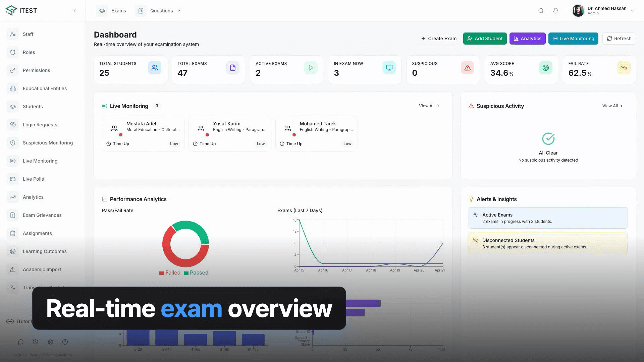Expand the Questions dropdown menu
Viewport: 644px width, 362px height.
point(158,11)
